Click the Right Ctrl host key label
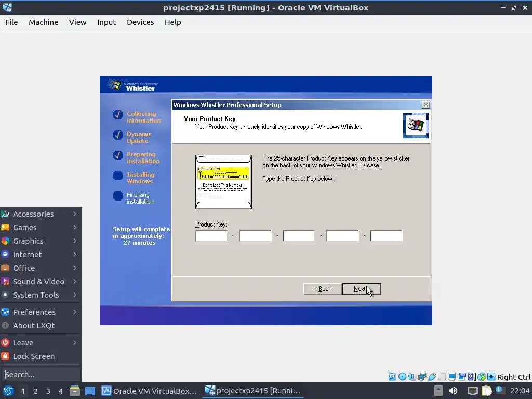This screenshot has height=399, width=532. pyautogui.click(x=514, y=377)
